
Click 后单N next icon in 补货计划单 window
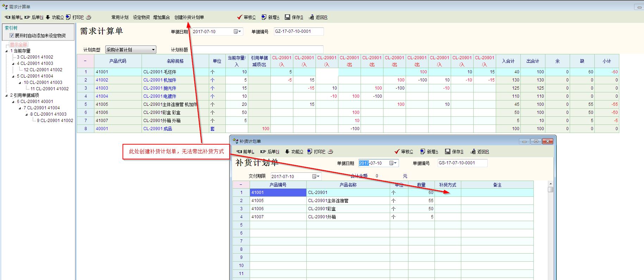coord(263,152)
